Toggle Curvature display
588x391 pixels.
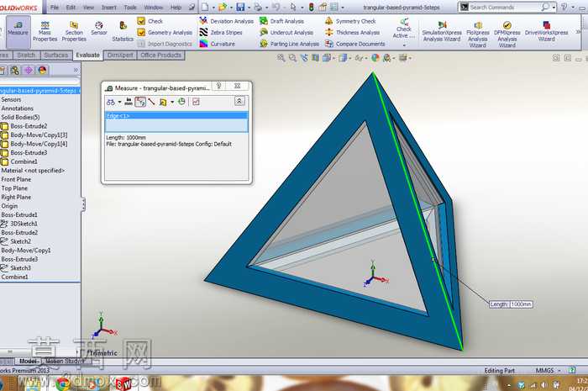pos(217,44)
